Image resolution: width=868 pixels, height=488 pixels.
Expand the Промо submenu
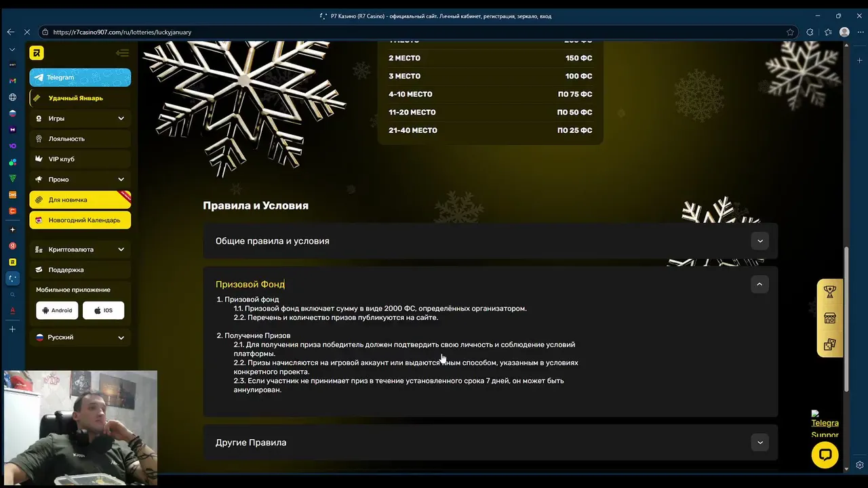tap(80, 180)
